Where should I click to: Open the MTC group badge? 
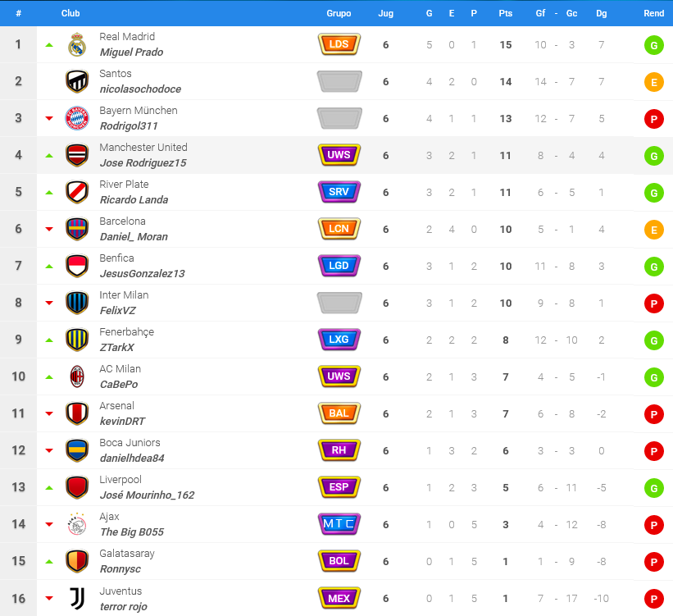coord(339,524)
